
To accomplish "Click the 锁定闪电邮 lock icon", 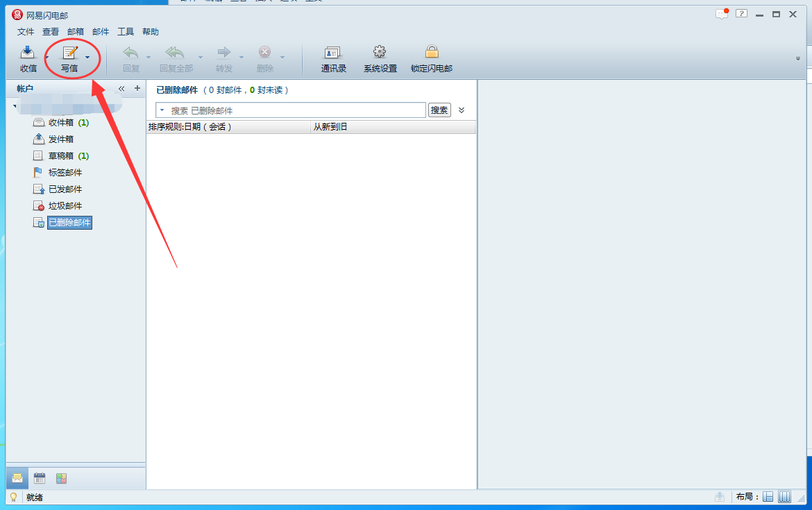I will (x=432, y=52).
